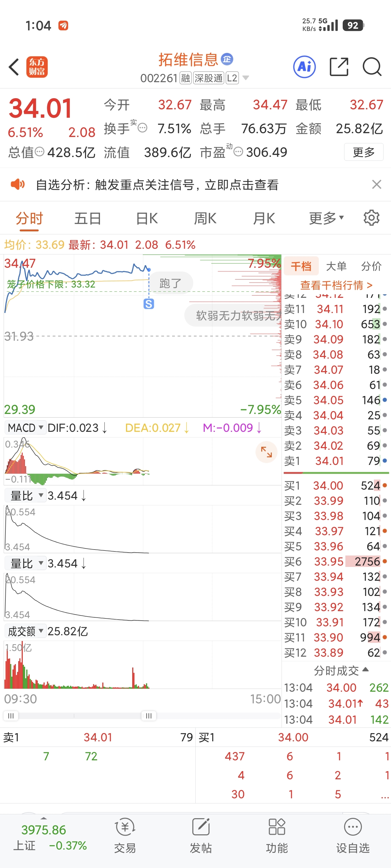
Task: Tap 上证 3975.86 index ticker
Action: coord(50,837)
